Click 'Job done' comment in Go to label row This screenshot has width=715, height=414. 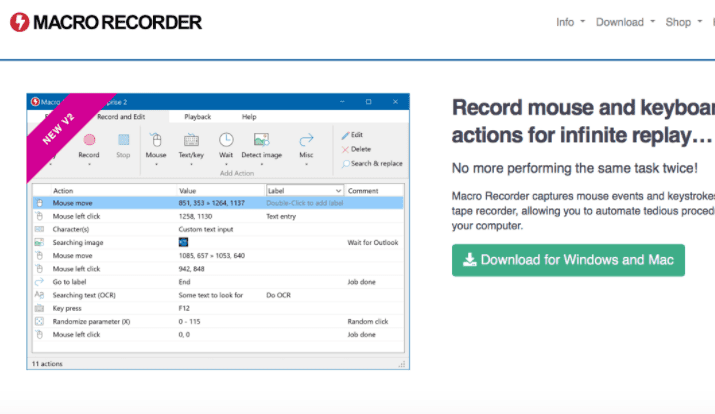point(361,282)
